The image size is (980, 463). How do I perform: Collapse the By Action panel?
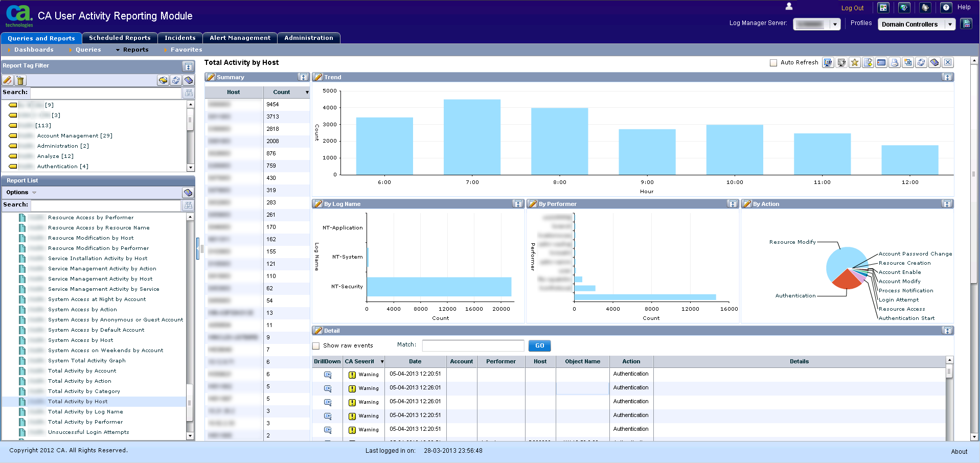(x=948, y=204)
